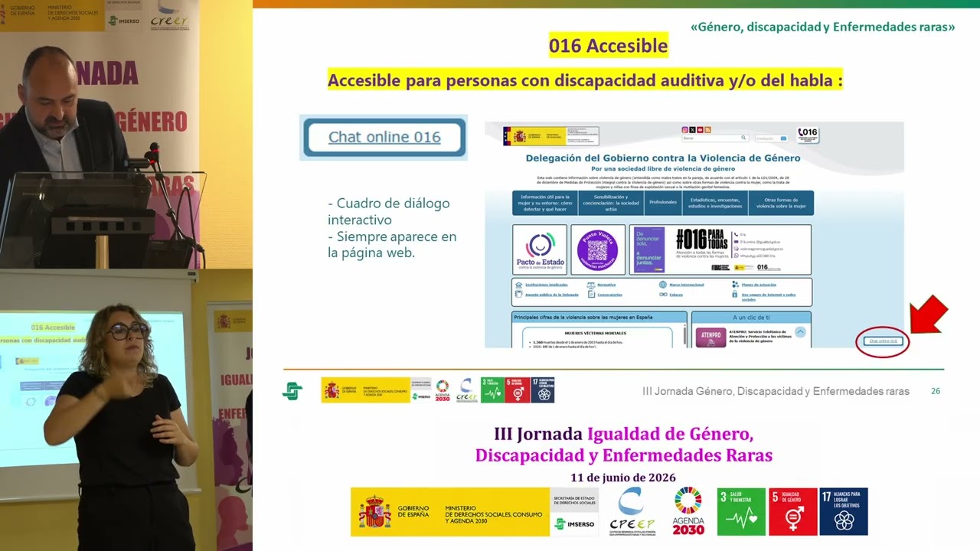Click the small SDG 17 icon in slide footer
This screenshot has width=980, height=551.
[x=542, y=390]
